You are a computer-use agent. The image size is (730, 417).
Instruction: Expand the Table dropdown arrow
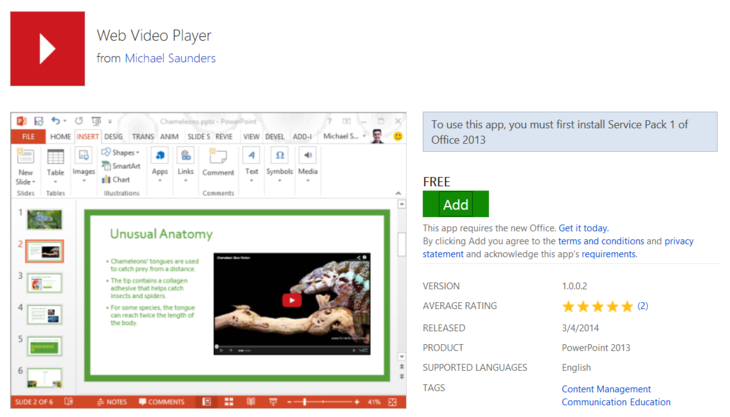point(55,182)
